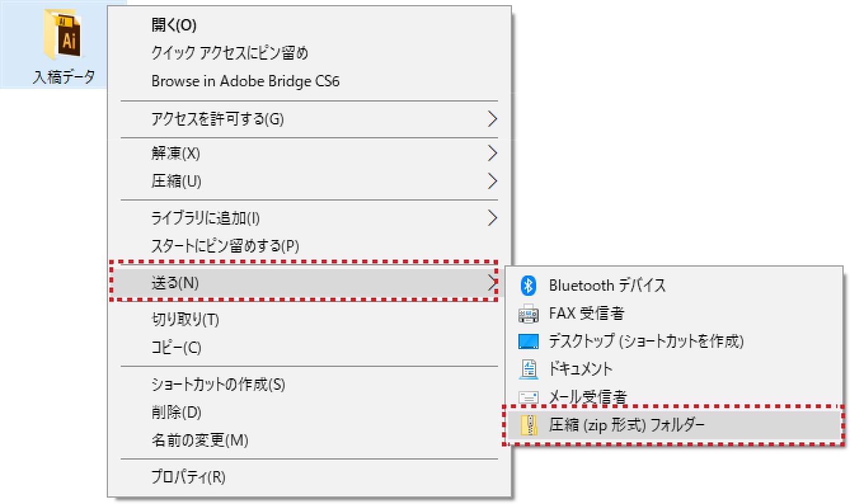Click the メール受信者 envelope icon

click(x=529, y=397)
